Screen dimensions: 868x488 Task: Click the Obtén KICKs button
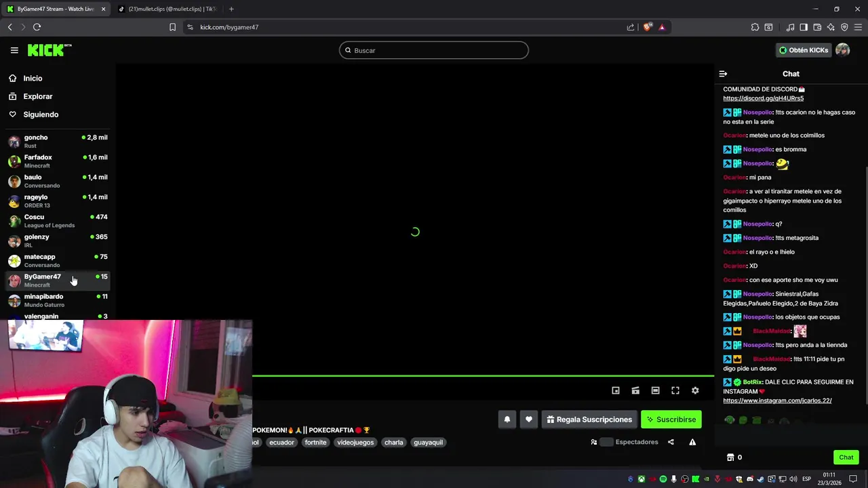[x=804, y=50]
